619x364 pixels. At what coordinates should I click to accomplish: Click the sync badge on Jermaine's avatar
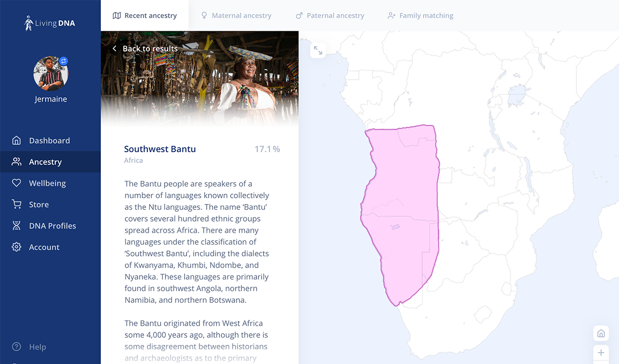64,61
